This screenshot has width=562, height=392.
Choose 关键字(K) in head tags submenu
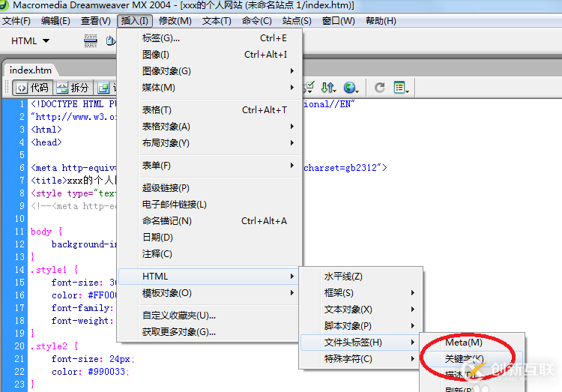[x=471, y=358]
